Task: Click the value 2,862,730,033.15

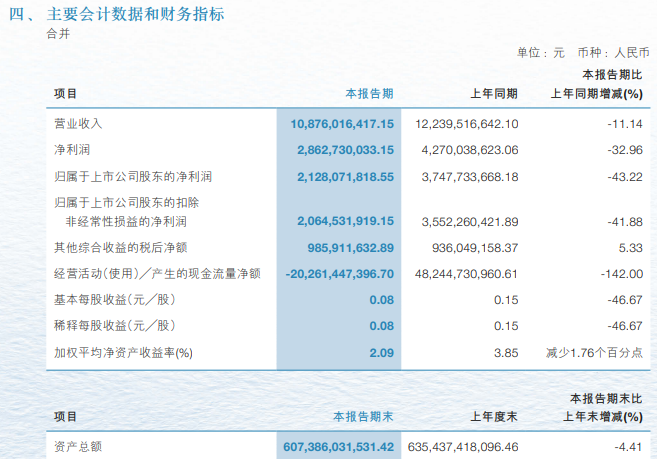Action: pos(345,150)
